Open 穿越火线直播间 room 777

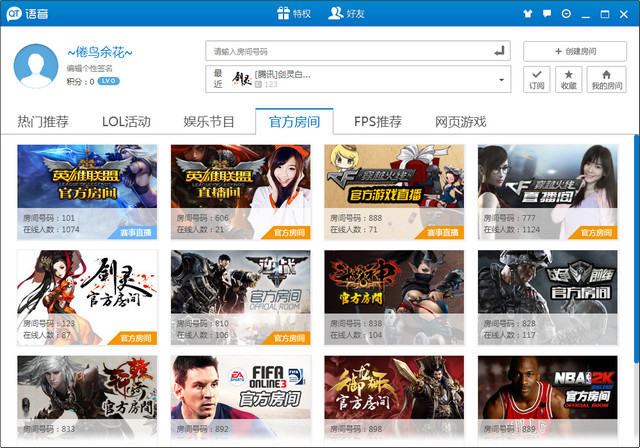pos(548,192)
